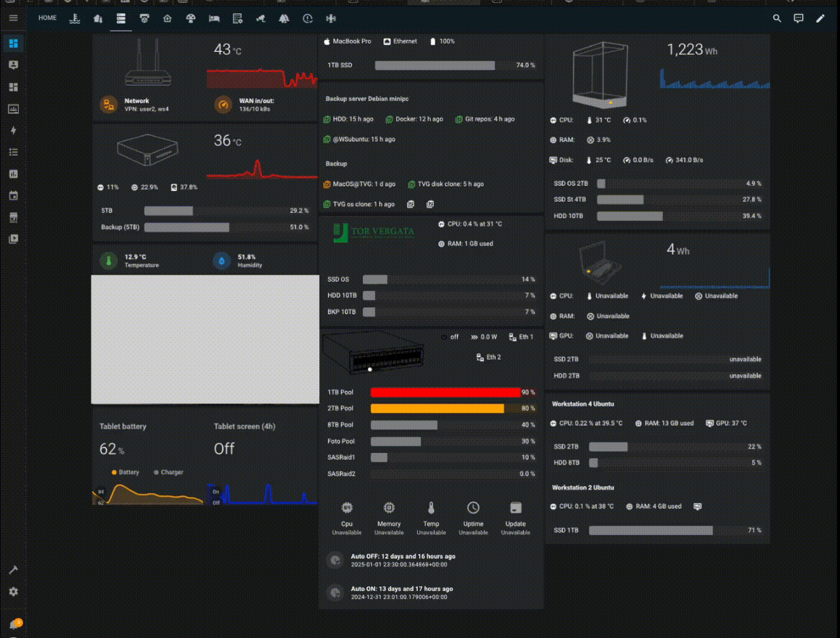
Task: Open the search magnifier in header
Action: (x=777, y=18)
